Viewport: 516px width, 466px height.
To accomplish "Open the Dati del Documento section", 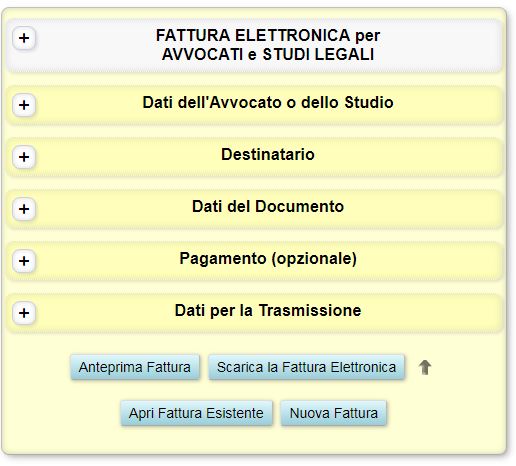I will 254,209.
